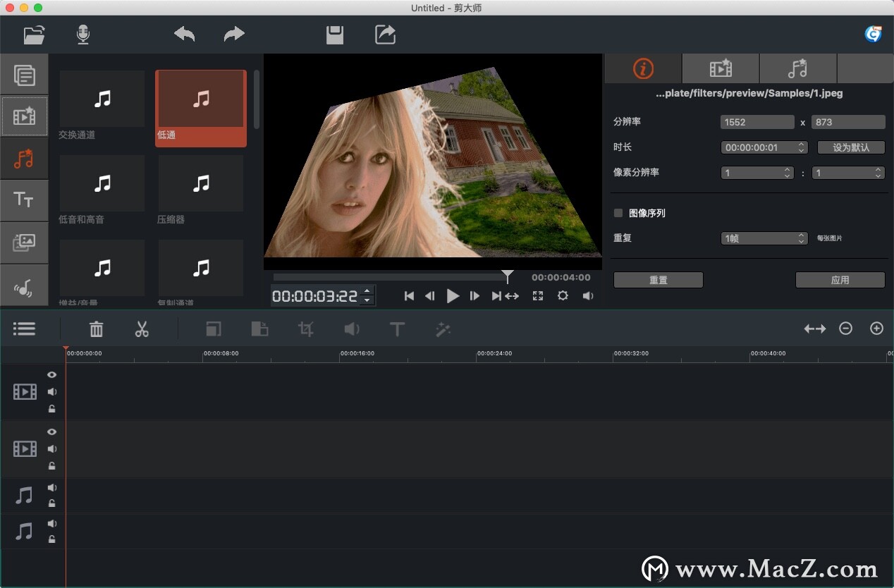Open the magic wand effects icon on timeline
The height and width of the screenshot is (588, 894).
coord(443,329)
